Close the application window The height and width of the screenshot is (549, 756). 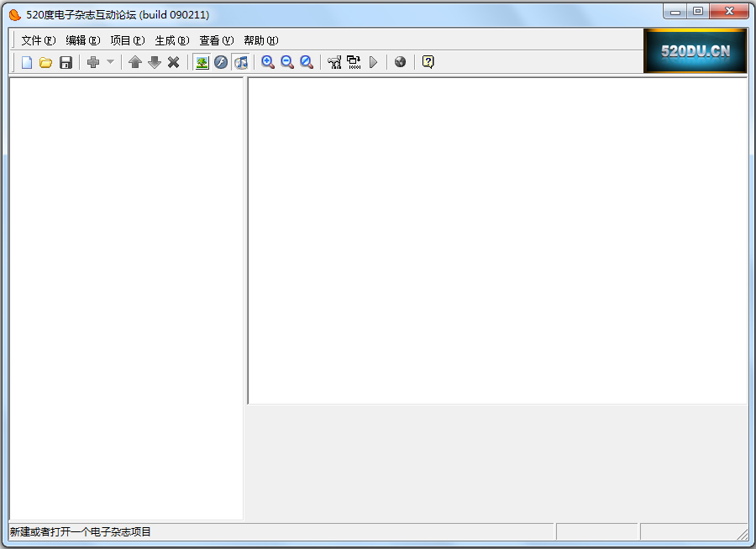[729, 12]
